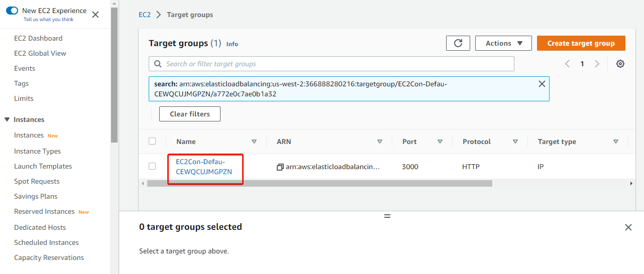
Task: Remove the ARN search filter token
Action: point(542,84)
